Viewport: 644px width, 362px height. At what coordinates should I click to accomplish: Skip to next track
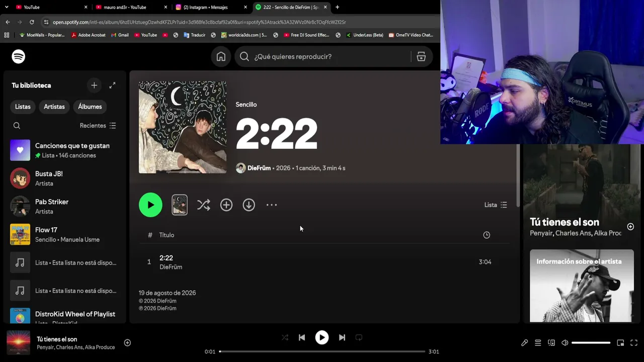(342, 338)
